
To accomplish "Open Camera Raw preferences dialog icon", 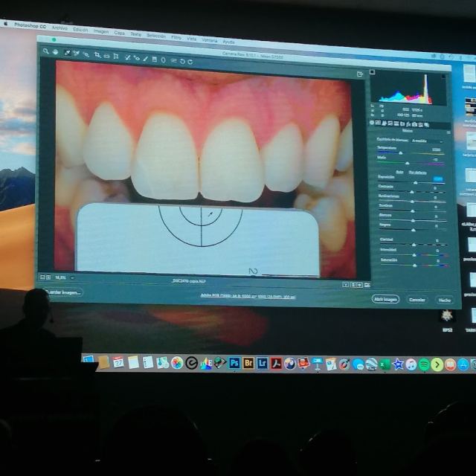I will click(173, 60).
